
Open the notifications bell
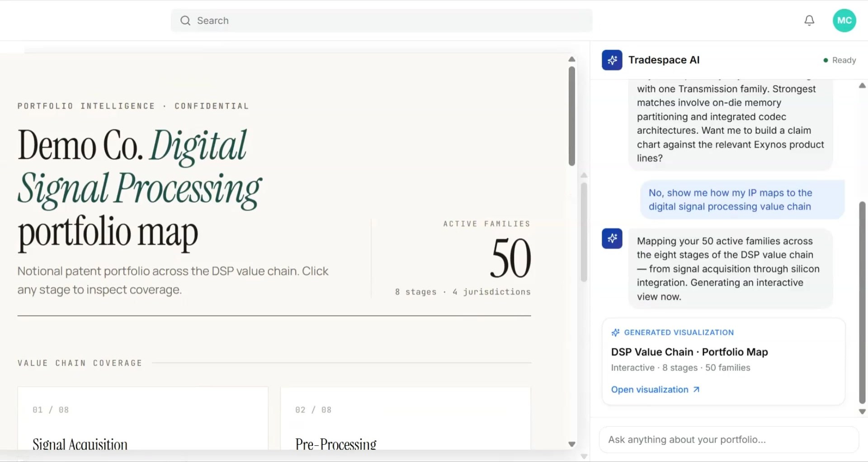pos(809,20)
